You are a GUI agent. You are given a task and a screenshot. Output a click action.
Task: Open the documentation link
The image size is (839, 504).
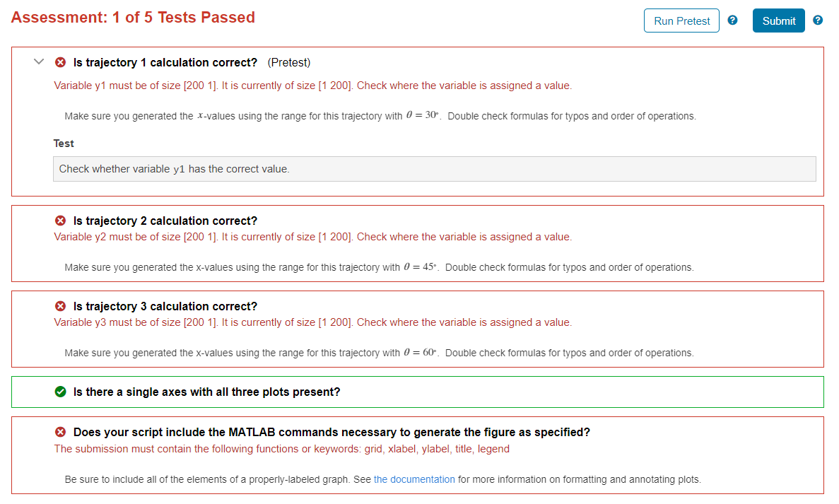pyautogui.click(x=414, y=479)
